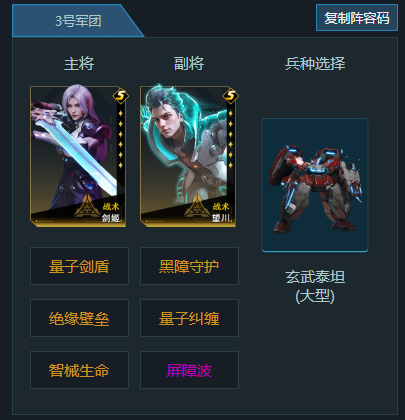Click the 玄武泰坦 (大型) unit name
Viewport: 405px width, 420px height.
(315, 286)
